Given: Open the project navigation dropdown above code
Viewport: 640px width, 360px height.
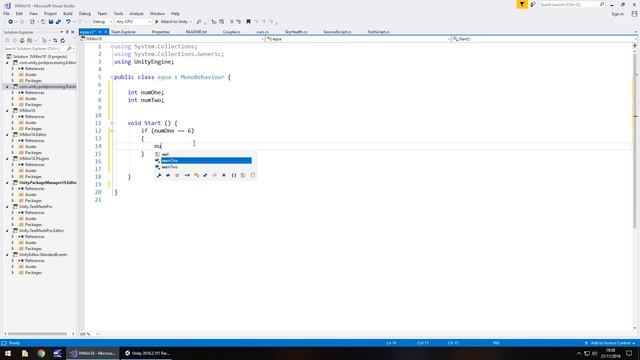Looking at the screenshot, I should [x=172, y=39].
